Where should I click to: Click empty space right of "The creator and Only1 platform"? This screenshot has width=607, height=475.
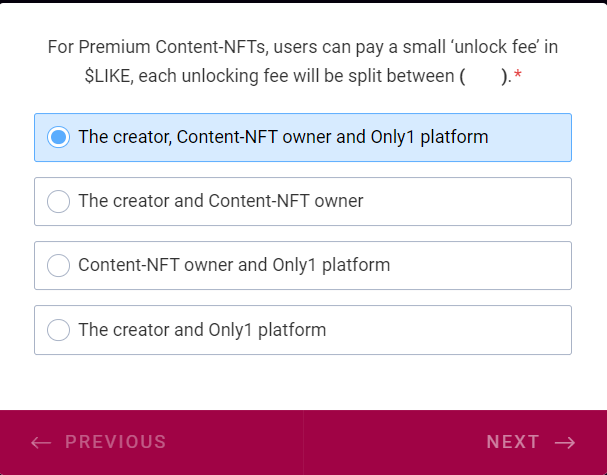(450, 329)
